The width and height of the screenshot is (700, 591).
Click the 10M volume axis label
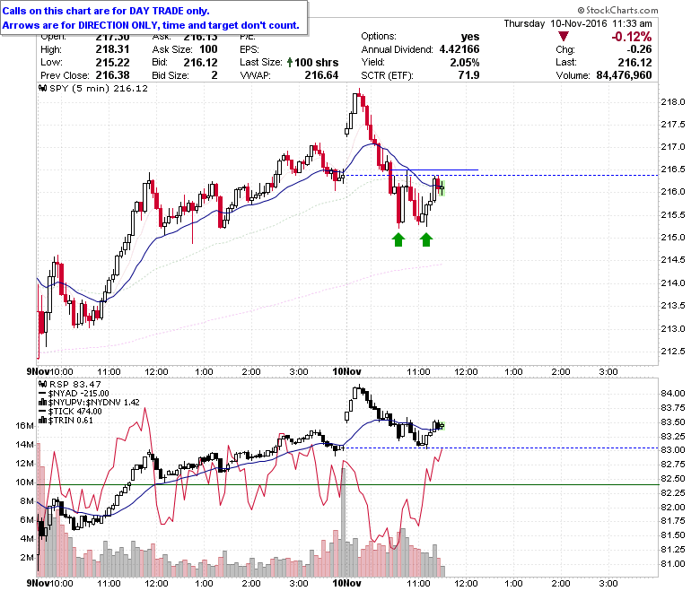(x=24, y=482)
